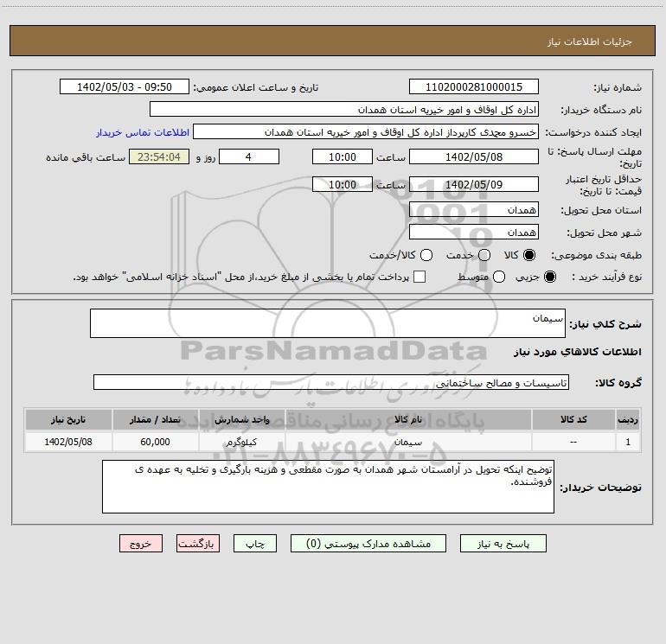Click the توضیحات خریدار text area

click(x=328, y=487)
